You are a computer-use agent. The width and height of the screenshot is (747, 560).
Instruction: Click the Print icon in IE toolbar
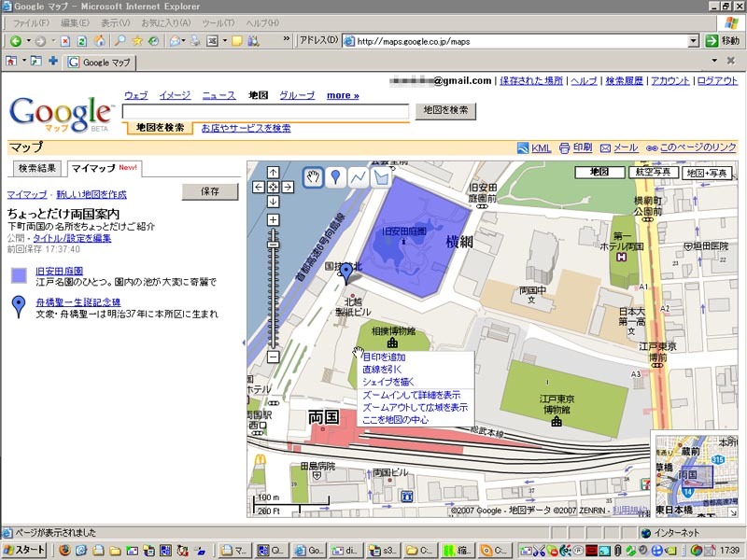point(195,41)
